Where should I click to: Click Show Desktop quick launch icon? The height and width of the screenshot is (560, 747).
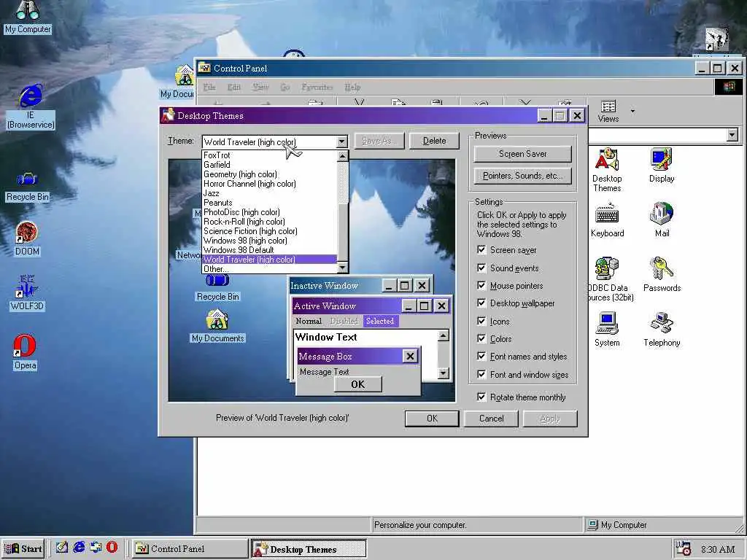[x=62, y=547]
